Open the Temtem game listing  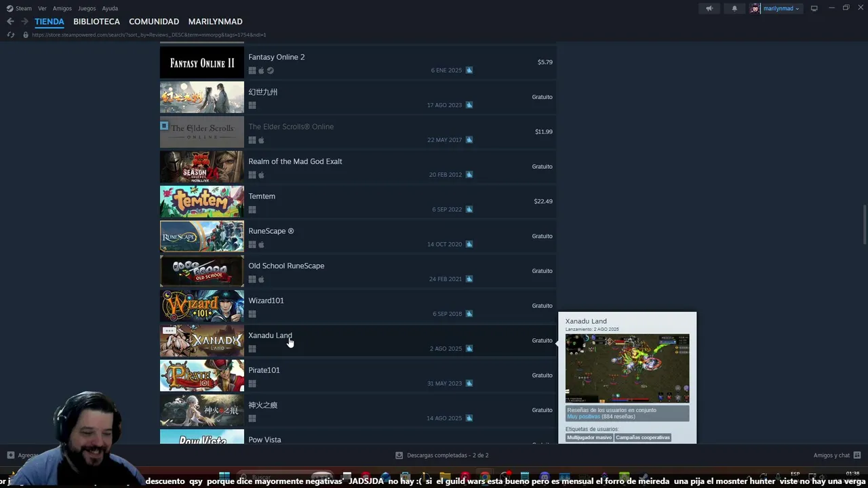pyautogui.click(x=358, y=201)
